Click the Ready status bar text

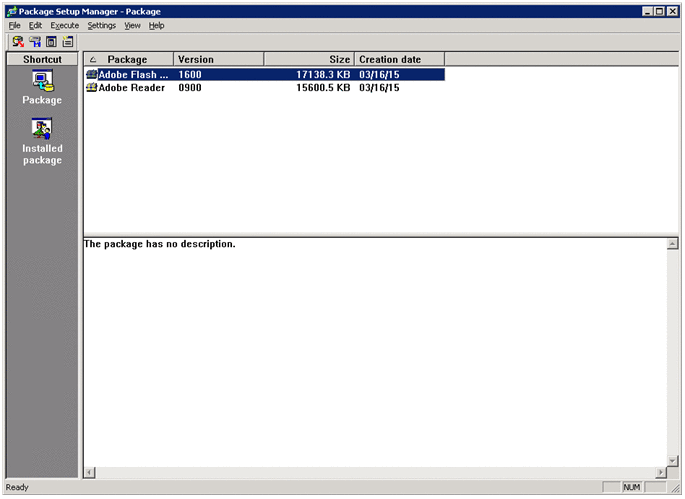pyautogui.click(x=17, y=487)
